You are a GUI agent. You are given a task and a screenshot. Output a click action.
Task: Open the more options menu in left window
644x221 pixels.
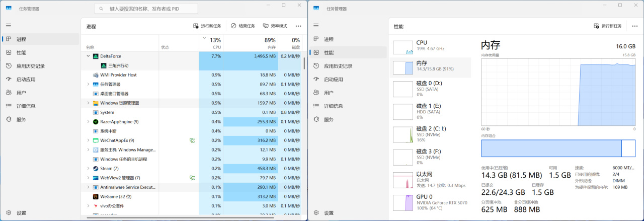click(298, 26)
